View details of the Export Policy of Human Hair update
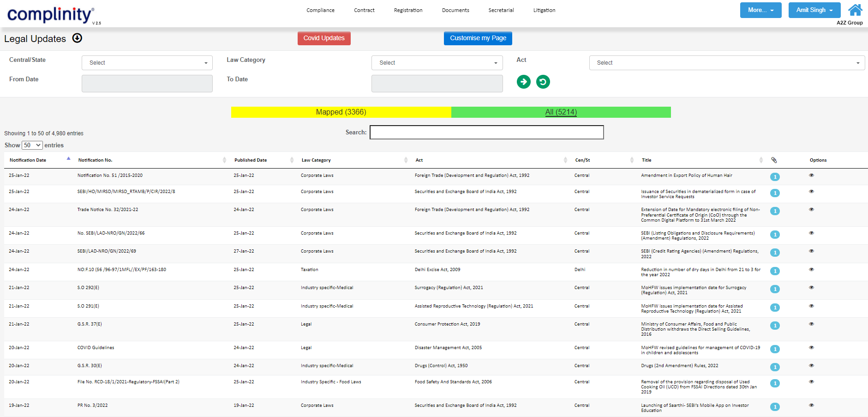 811,175
